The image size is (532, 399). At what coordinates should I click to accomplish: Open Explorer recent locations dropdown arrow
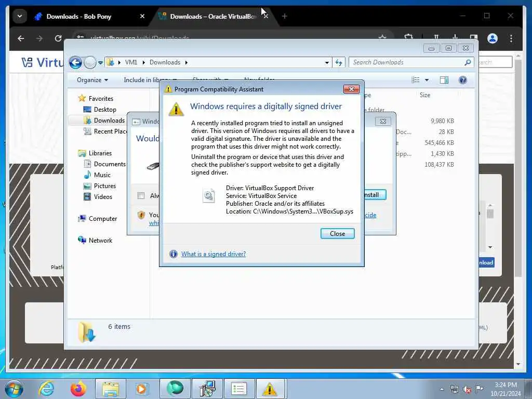point(100,63)
